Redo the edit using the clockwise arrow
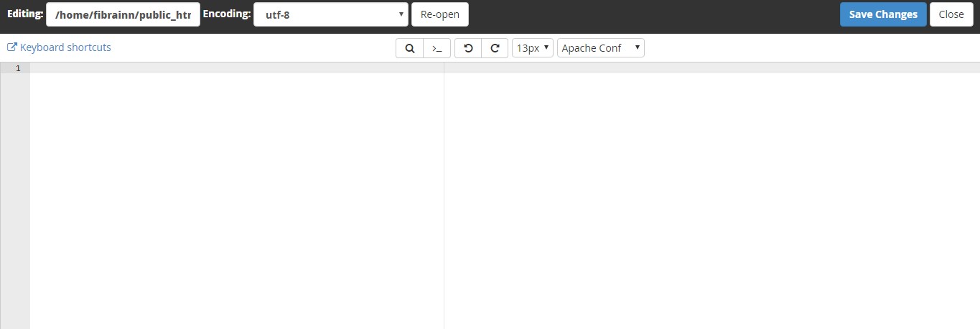 [495, 48]
